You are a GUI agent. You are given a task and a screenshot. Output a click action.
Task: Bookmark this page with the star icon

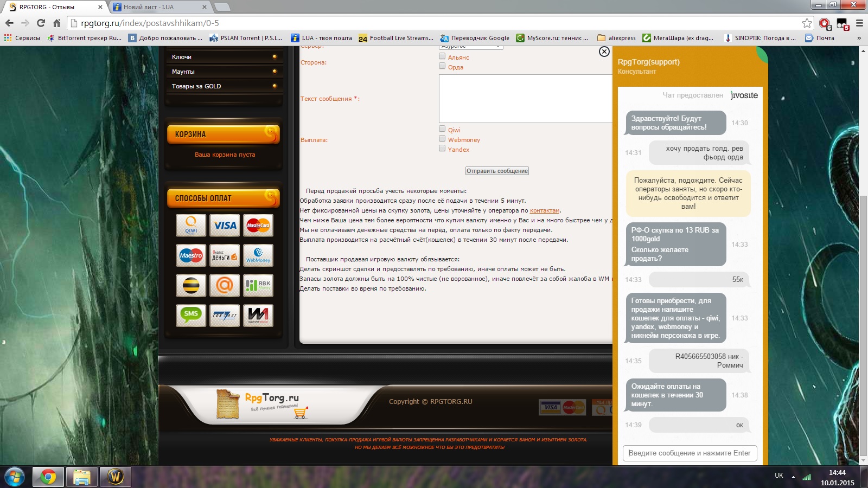click(807, 23)
